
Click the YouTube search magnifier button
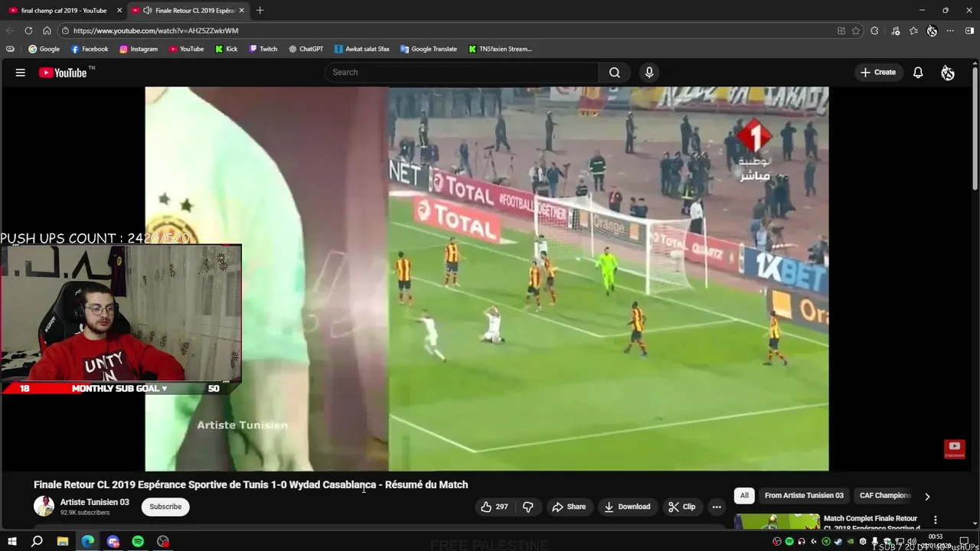(614, 72)
